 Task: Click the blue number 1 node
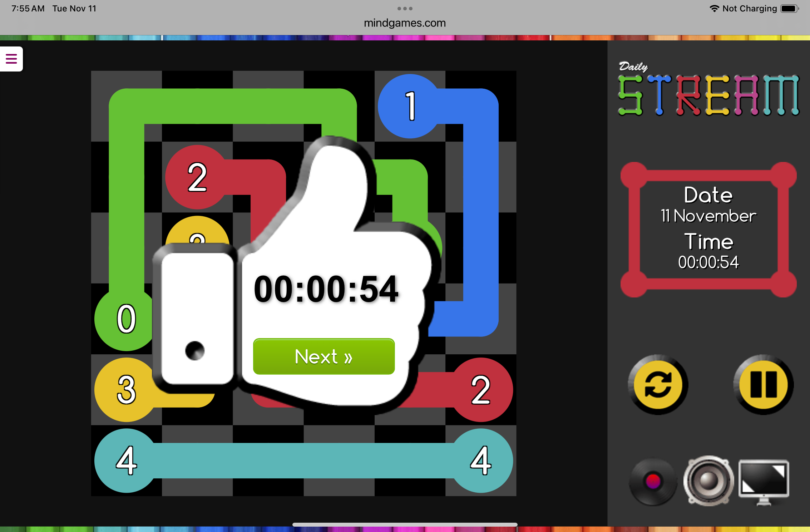(410, 106)
